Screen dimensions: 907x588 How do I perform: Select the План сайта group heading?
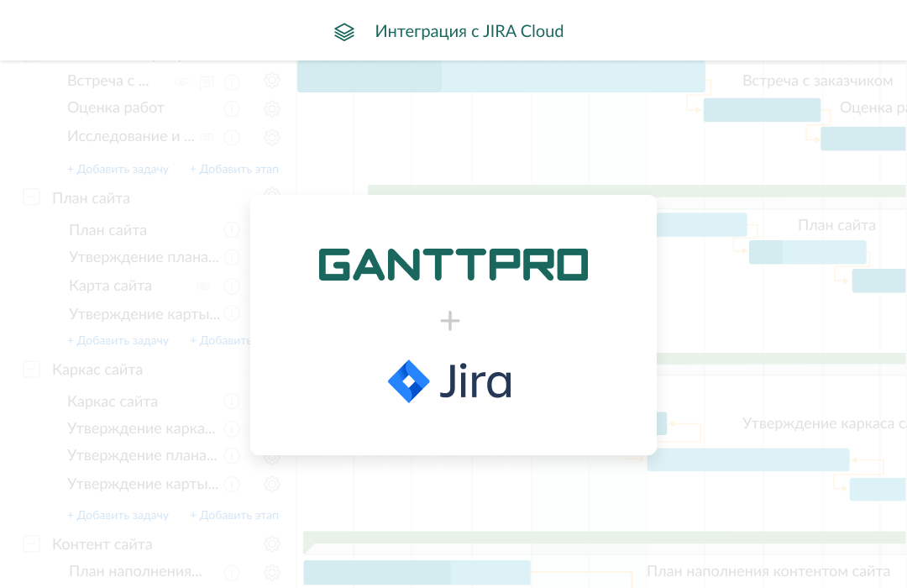point(91,198)
